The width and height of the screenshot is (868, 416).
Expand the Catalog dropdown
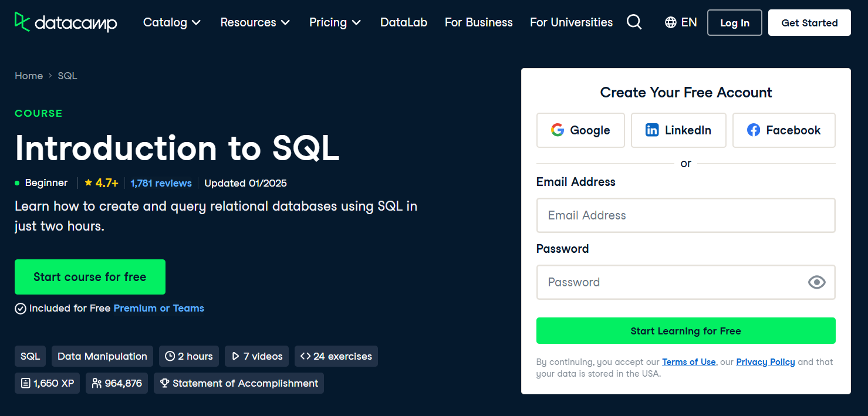click(x=172, y=22)
